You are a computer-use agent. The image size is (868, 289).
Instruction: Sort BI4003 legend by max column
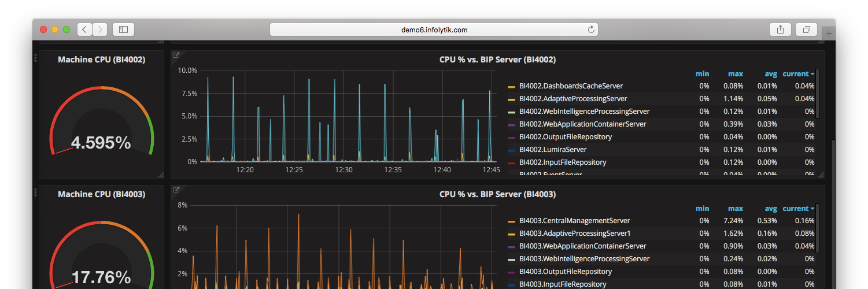(x=736, y=209)
